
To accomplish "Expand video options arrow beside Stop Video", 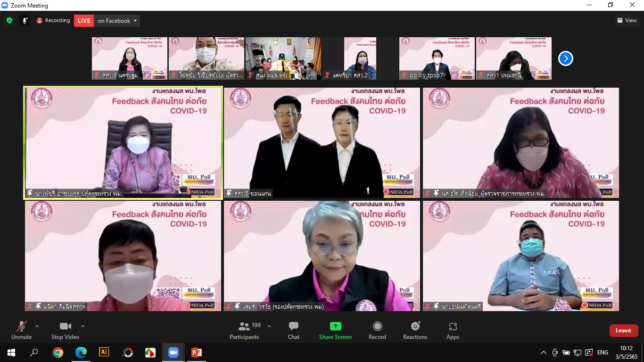I will pyautogui.click(x=83, y=326).
